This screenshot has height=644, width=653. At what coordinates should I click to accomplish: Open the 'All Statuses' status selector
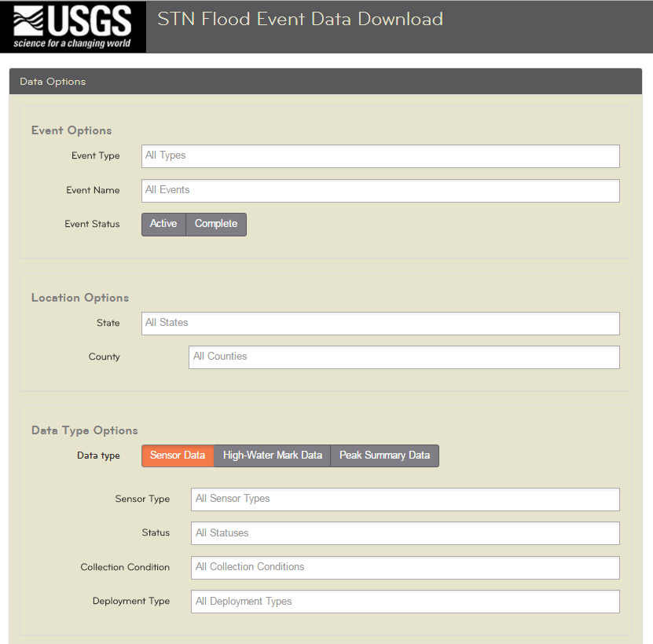(404, 533)
